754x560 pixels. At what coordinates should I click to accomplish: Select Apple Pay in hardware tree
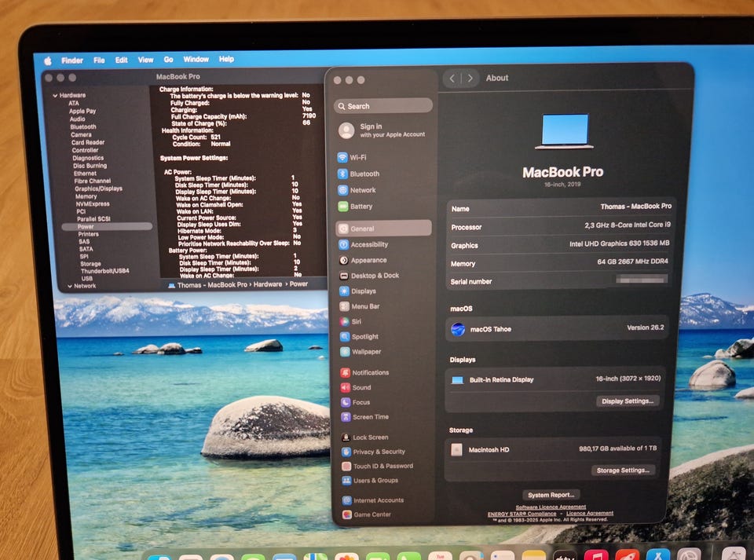coord(82,111)
